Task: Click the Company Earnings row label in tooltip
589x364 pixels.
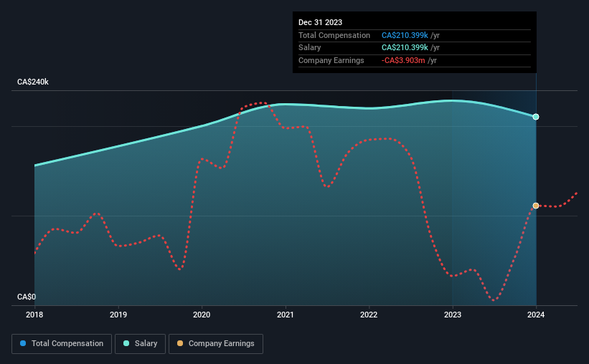Action: tap(331, 60)
